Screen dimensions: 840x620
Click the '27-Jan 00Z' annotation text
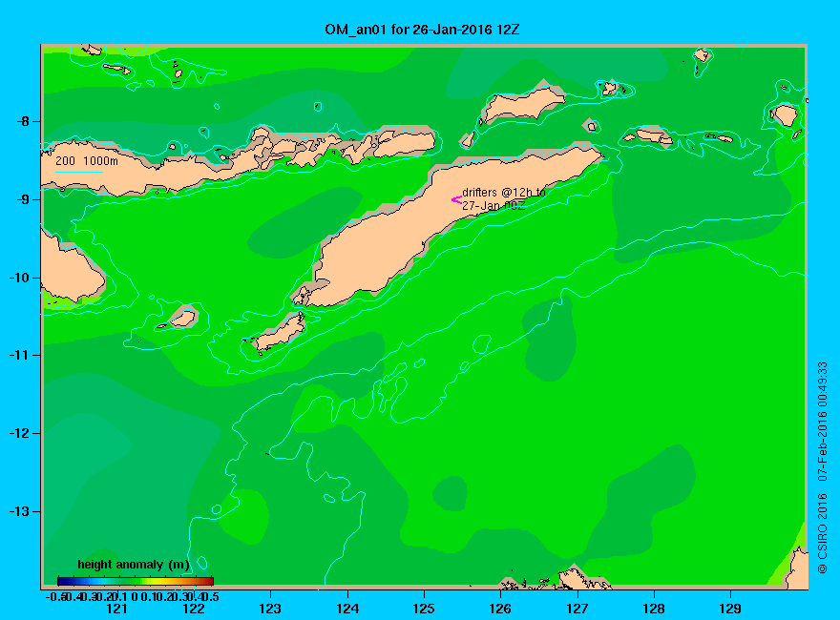(493, 206)
